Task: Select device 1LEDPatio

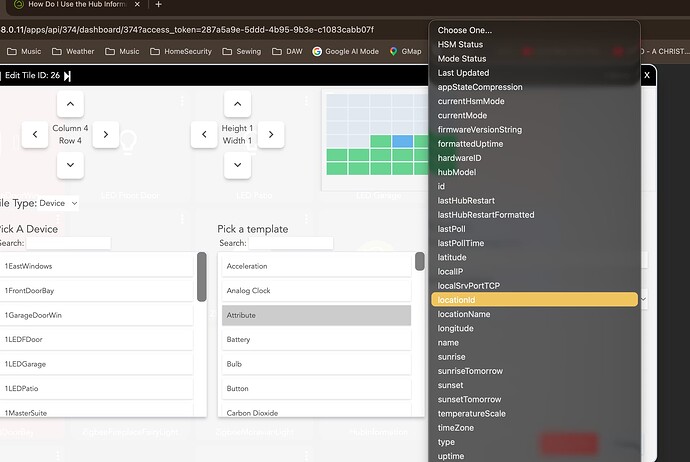Action: click(x=96, y=389)
